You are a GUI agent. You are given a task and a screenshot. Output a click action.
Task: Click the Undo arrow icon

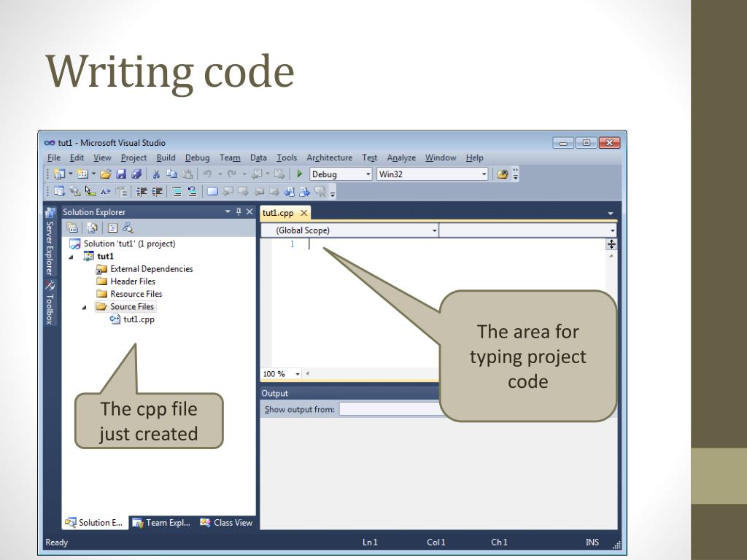click(x=207, y=174)
